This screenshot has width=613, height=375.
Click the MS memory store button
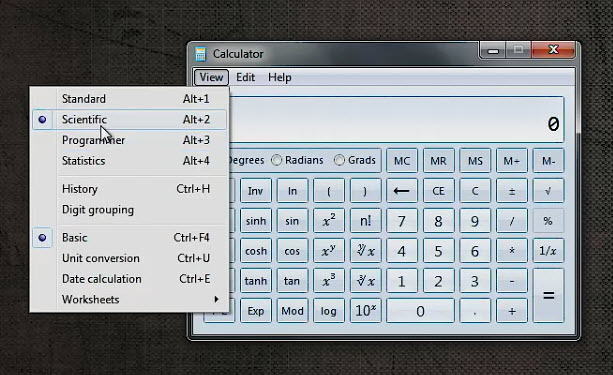point(475,161)
